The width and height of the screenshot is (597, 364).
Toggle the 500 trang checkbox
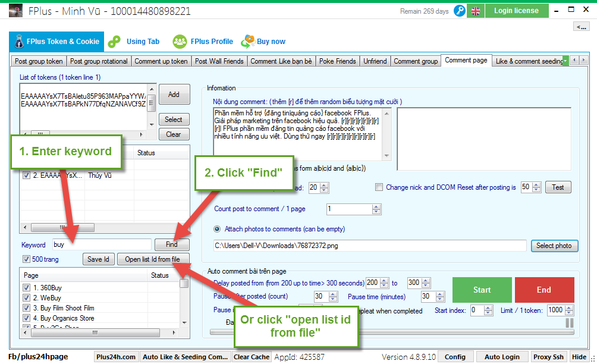tap(26, 259)
